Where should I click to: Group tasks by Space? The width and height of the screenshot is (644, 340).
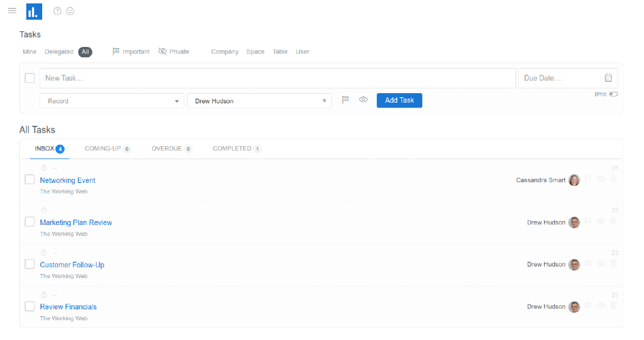click(256, 52)
